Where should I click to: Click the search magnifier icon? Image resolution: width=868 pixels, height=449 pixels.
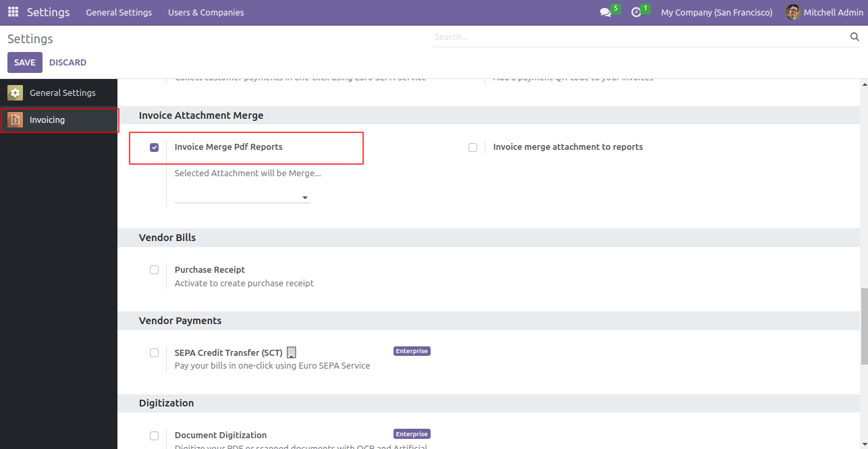pos(855,37)
